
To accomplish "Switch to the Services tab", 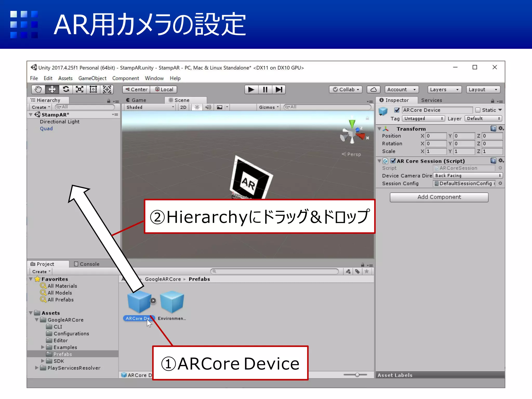I will coord(431,100).
